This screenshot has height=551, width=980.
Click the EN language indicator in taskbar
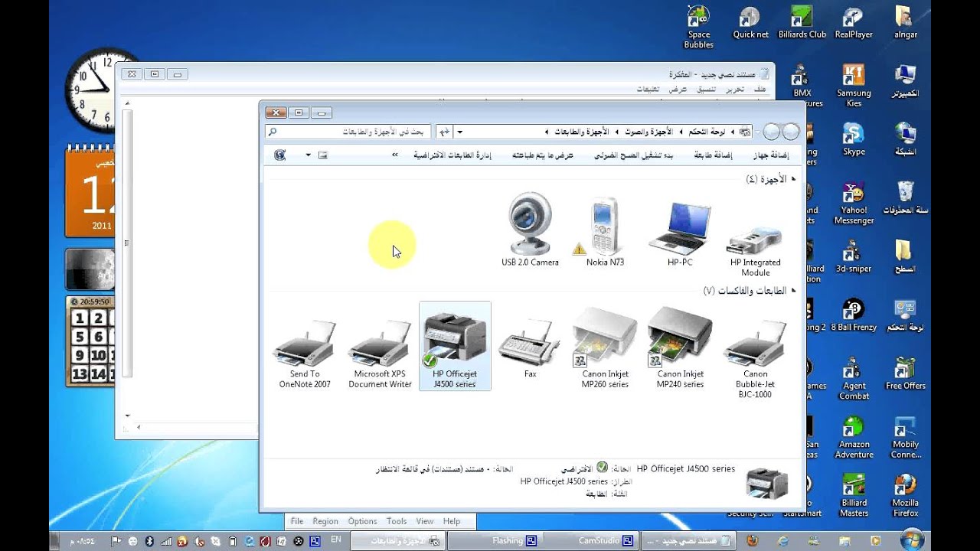(x=335, y=540)
